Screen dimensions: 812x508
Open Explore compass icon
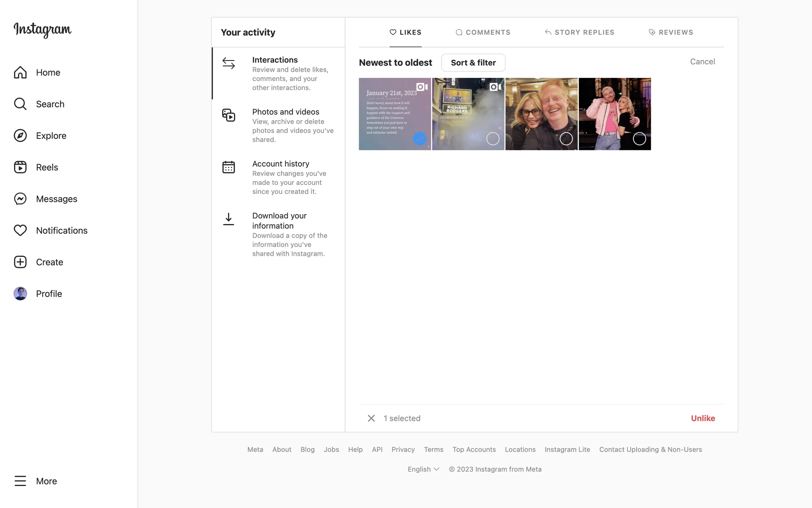(20, 135)
